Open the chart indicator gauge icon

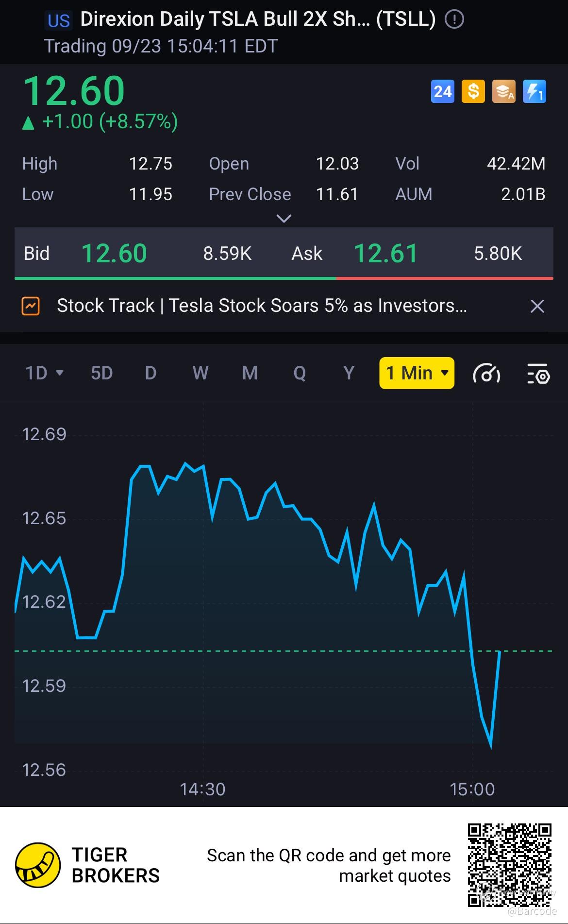click(x=486, y=374)
